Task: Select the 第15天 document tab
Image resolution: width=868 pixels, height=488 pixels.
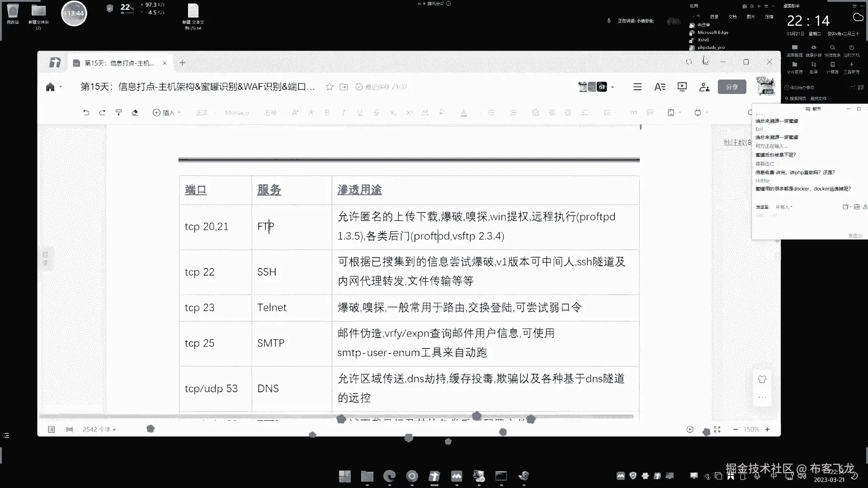Action: [x=119, y=63]
